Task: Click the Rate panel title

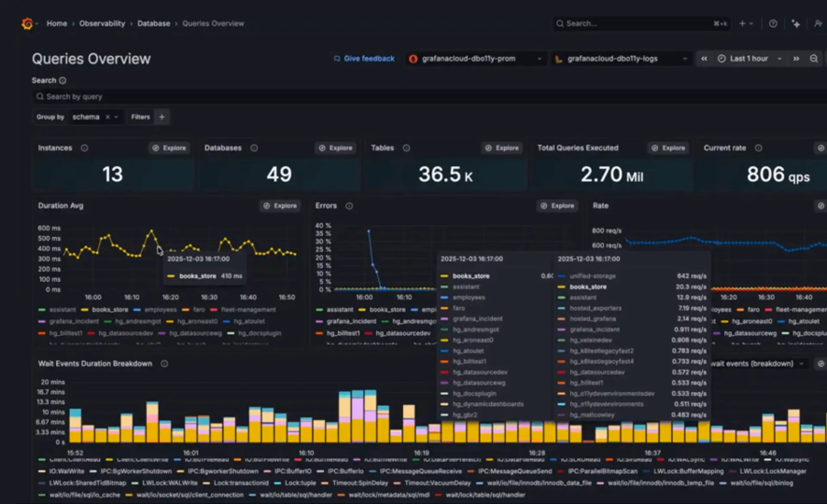Action: (600, 206)
